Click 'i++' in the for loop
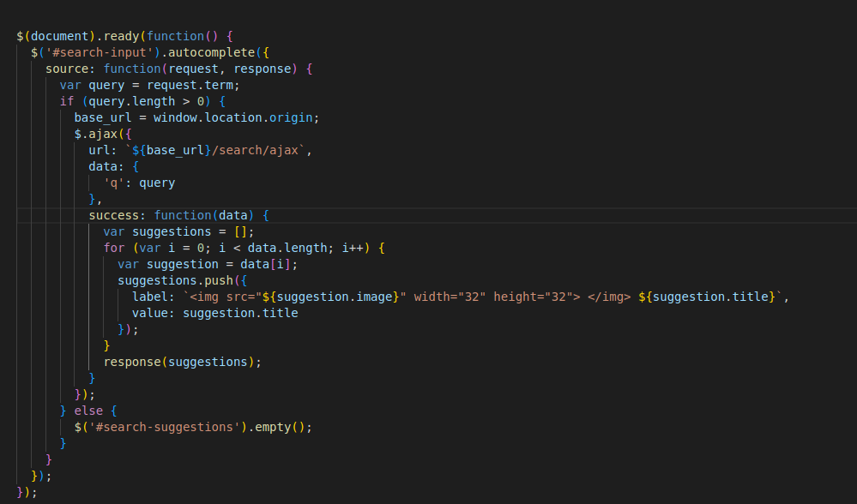Image resolution: width=857 pixels, height=504 pixels. coord(353,248)
